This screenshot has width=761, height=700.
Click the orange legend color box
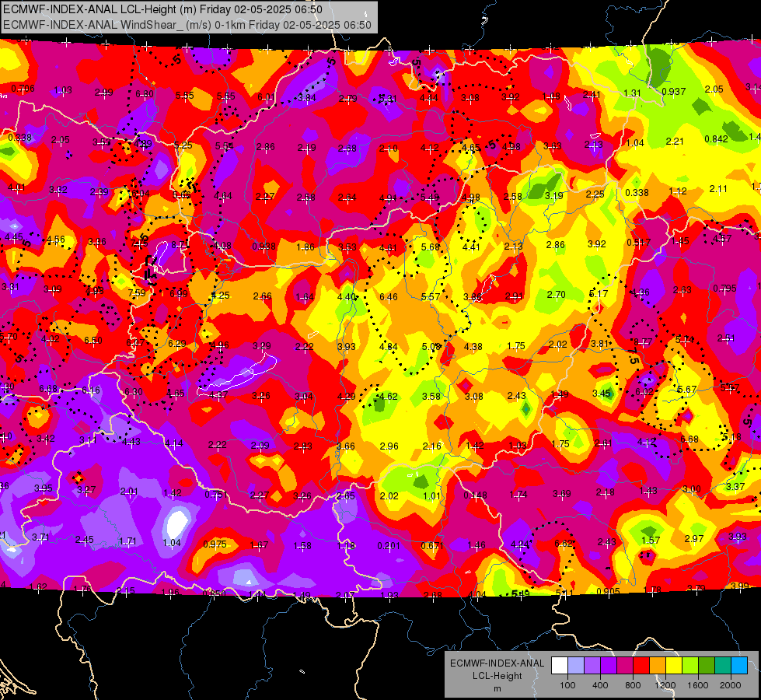tap(658, 666)
